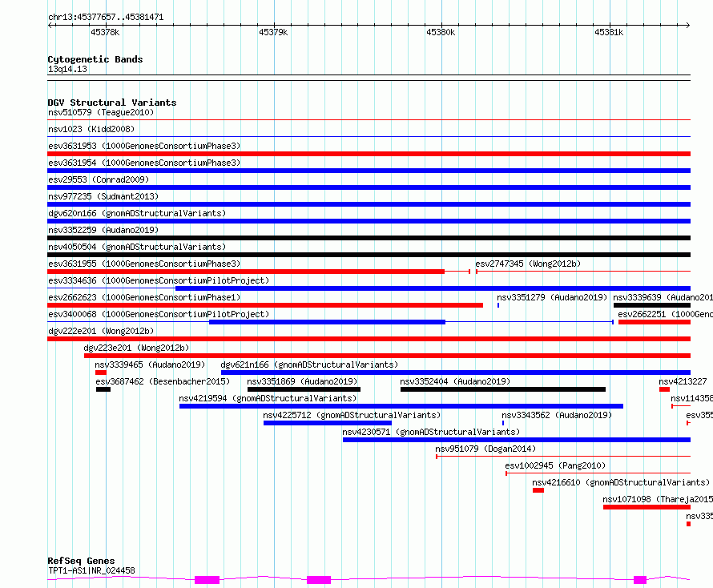The height and width of the screenshot is (588, 713).
Task: Click the nsv4050504 gnomAD variant label
Action: tap(137, 247)
